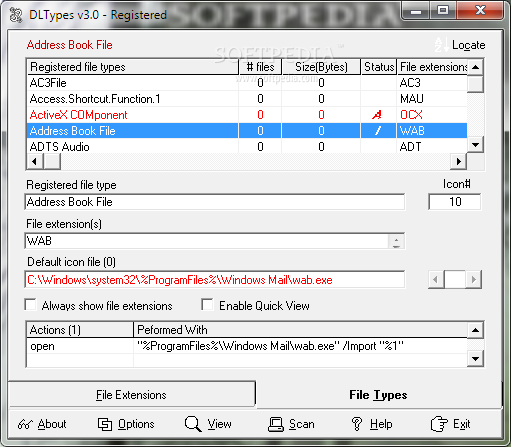
Task: Click the View button label
Action: [219, 424]
